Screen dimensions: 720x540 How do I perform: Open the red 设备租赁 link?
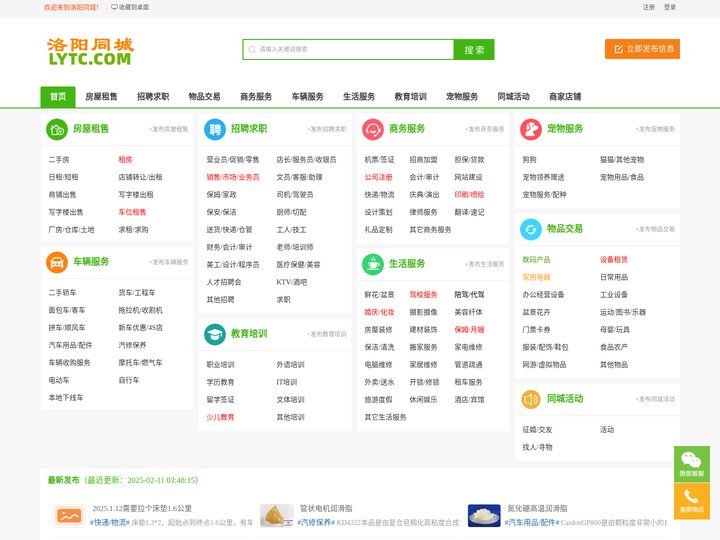[614, 260]
